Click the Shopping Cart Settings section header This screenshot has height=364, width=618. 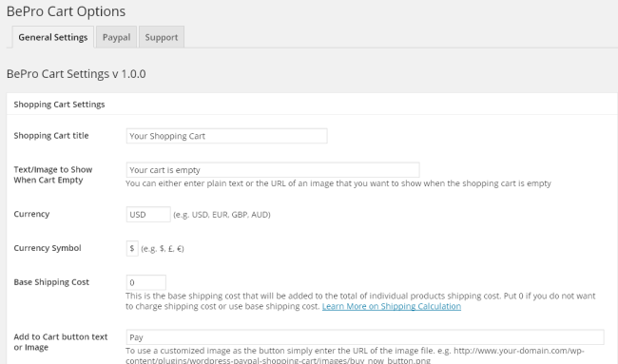point(59,105)
